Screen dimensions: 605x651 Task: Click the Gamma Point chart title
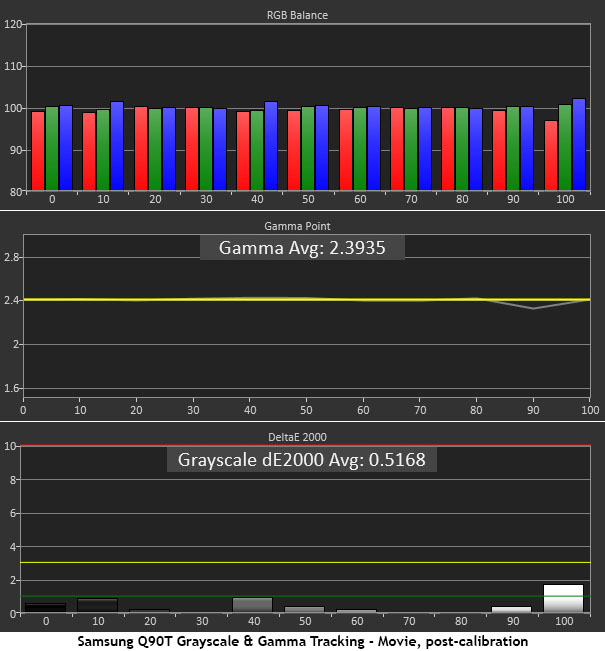coord(302,227)
